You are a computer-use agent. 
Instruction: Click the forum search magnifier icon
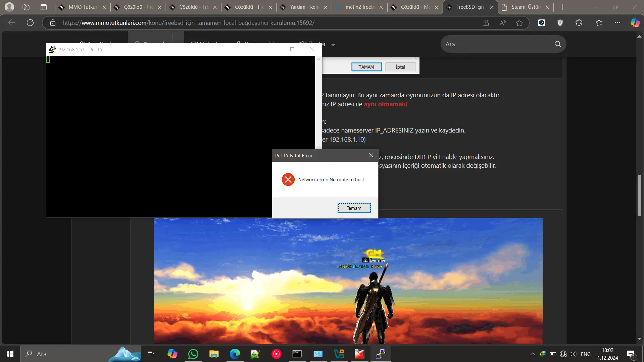click(557, 44)
